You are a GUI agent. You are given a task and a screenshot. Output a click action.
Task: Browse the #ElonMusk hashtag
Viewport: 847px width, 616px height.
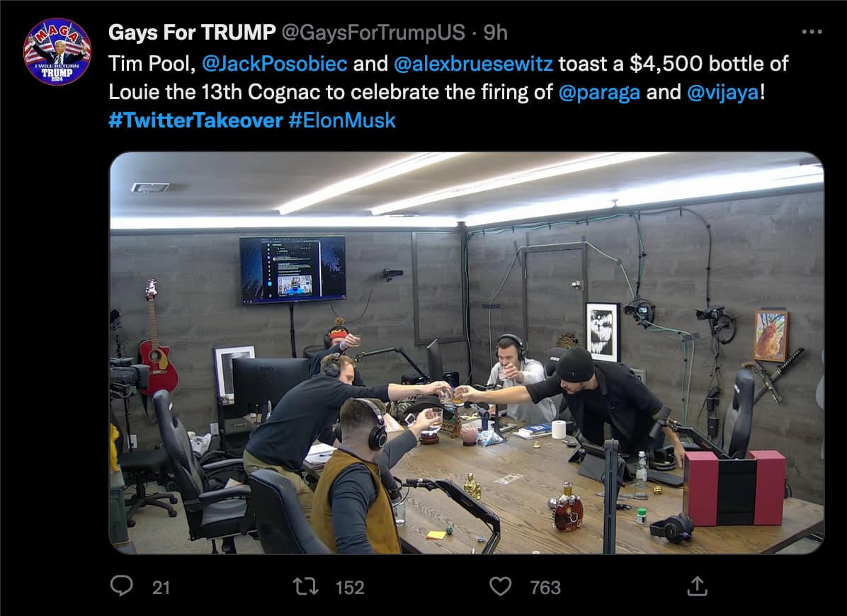tap(342, 120)
